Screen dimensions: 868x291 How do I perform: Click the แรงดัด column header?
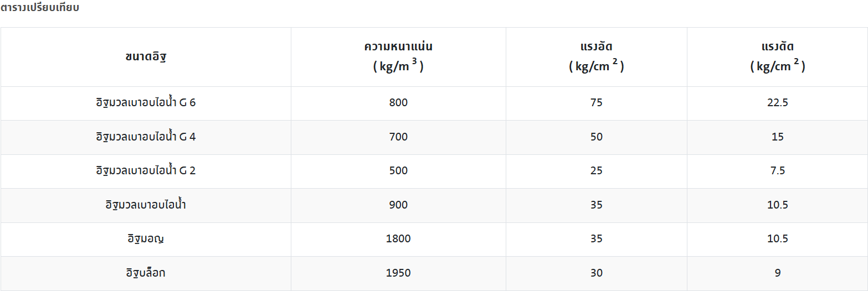778,46
